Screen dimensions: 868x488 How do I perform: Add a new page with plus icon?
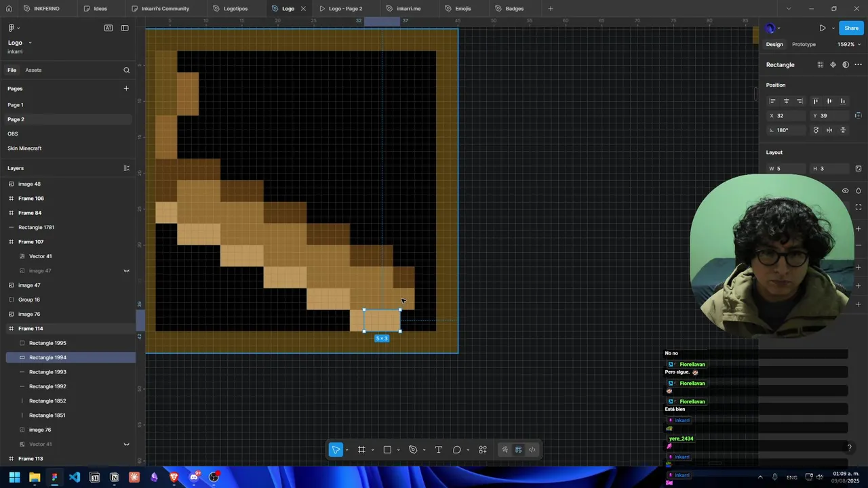click(126, 88)
